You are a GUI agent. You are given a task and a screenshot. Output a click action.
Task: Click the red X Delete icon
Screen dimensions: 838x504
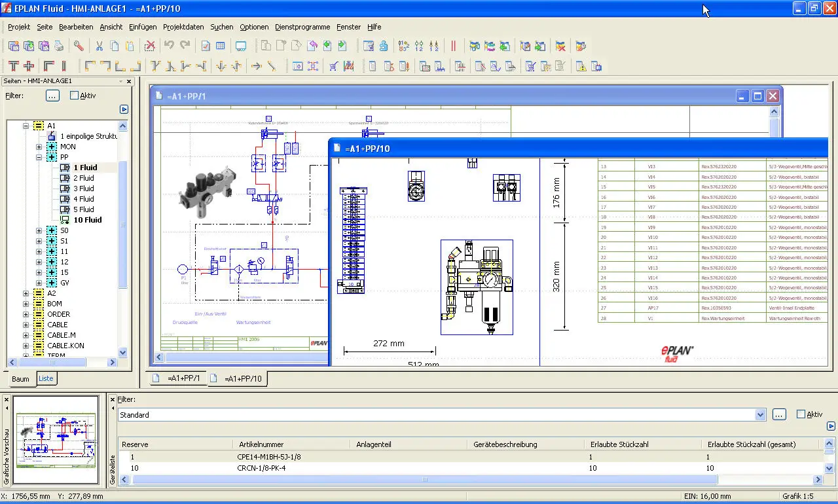pos(150,46)
